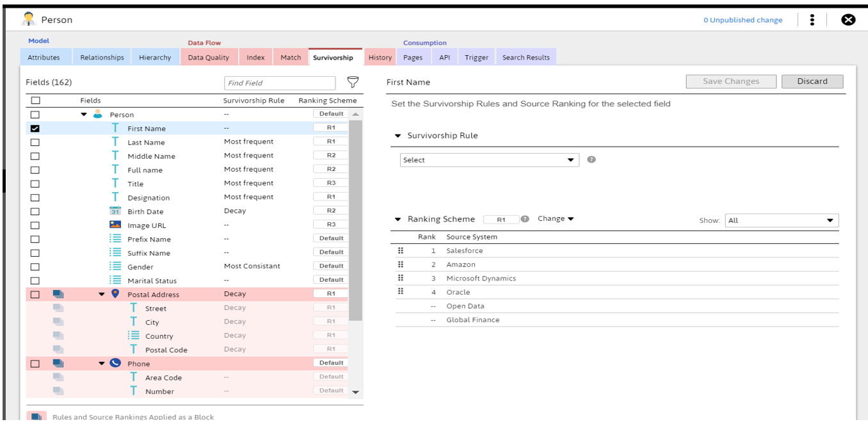Switch to the History tab
The width and height of the screenshot is (868, 431).
pos(380,57)
